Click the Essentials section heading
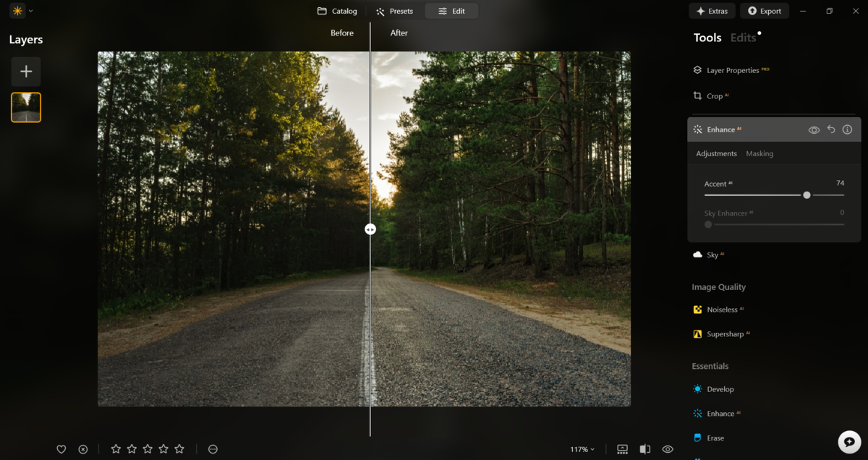Viewport: 868px width, 460px height. pyautogui.click(x=710, y=366)
